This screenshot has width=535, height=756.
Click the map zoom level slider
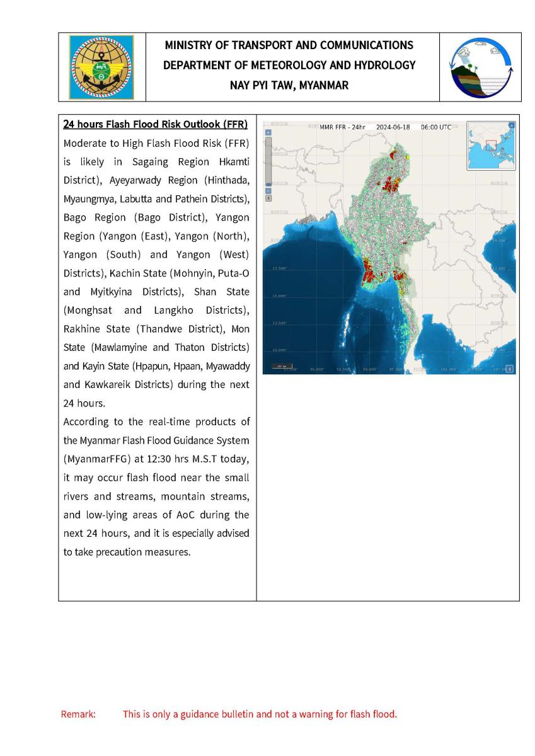pos(268,161)
